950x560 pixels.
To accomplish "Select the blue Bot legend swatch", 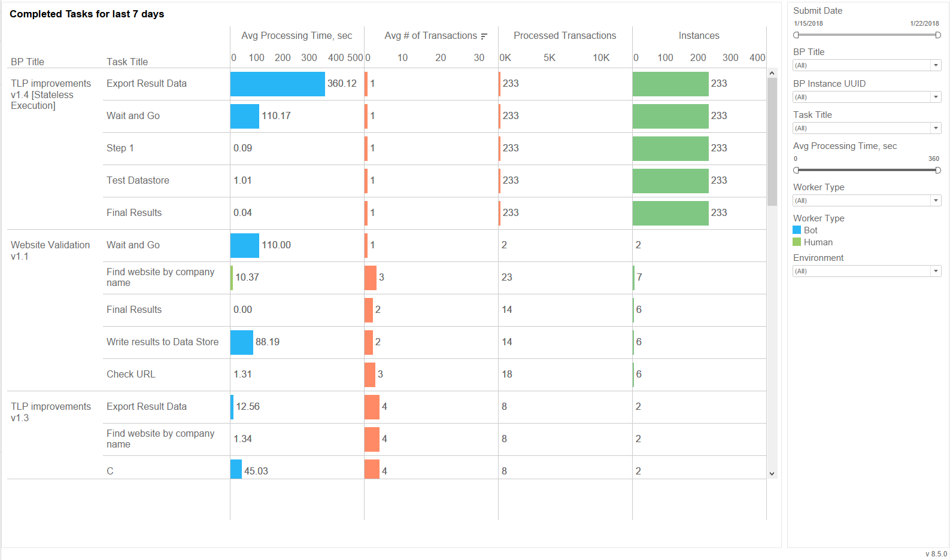I will tap(797, 230).
